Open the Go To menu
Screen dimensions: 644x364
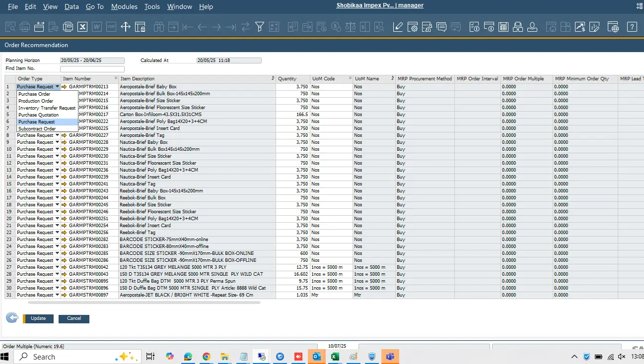[x=95, y=6]
